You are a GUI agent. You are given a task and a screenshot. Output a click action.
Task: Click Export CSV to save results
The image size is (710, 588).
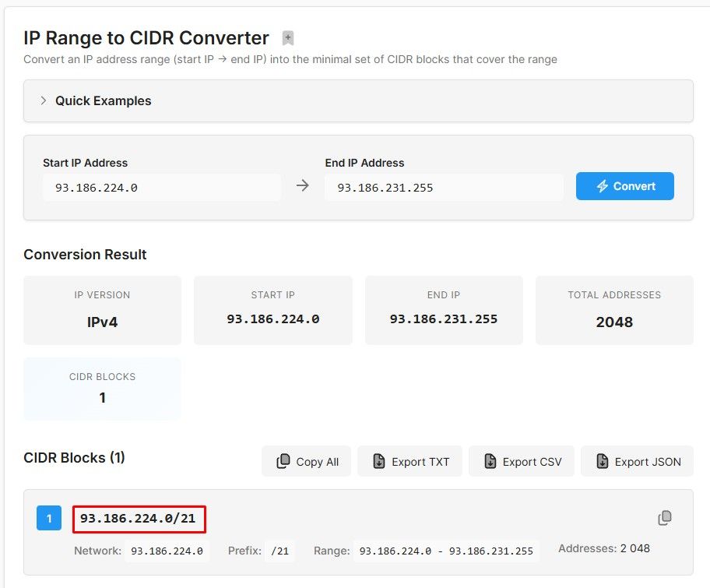click(522, 461)
